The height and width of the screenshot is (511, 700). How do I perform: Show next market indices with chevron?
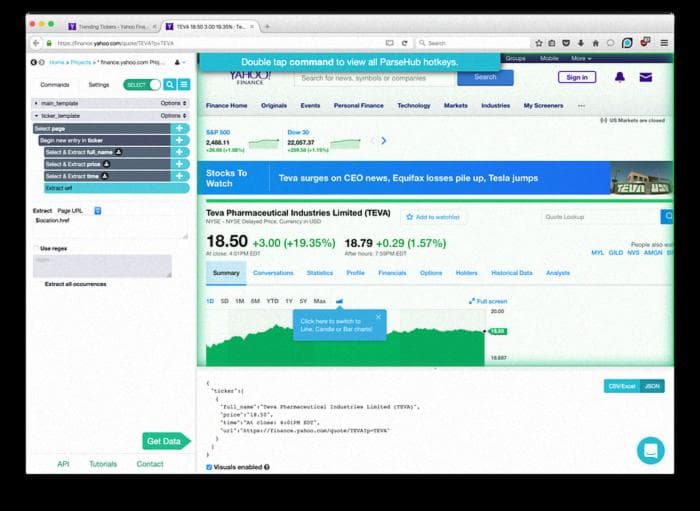tap(383, 141)
